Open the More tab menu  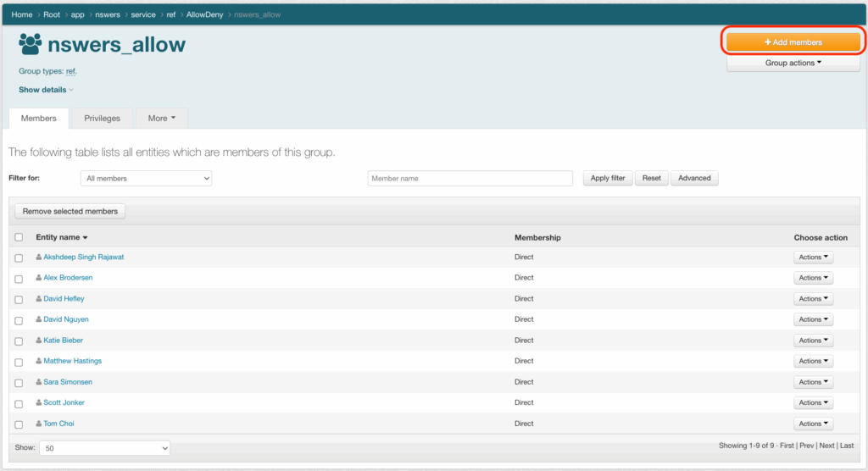[x=161, y=119]
